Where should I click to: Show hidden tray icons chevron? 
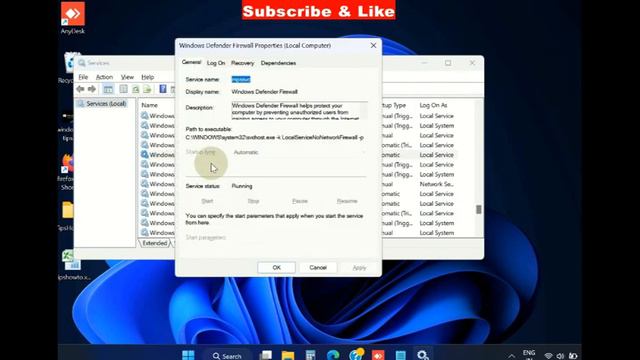pyautogui.click(x=511, y=356)
